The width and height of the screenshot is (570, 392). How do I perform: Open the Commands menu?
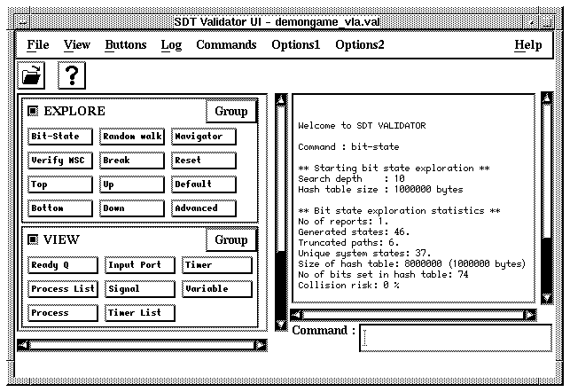tap(226, 45)
